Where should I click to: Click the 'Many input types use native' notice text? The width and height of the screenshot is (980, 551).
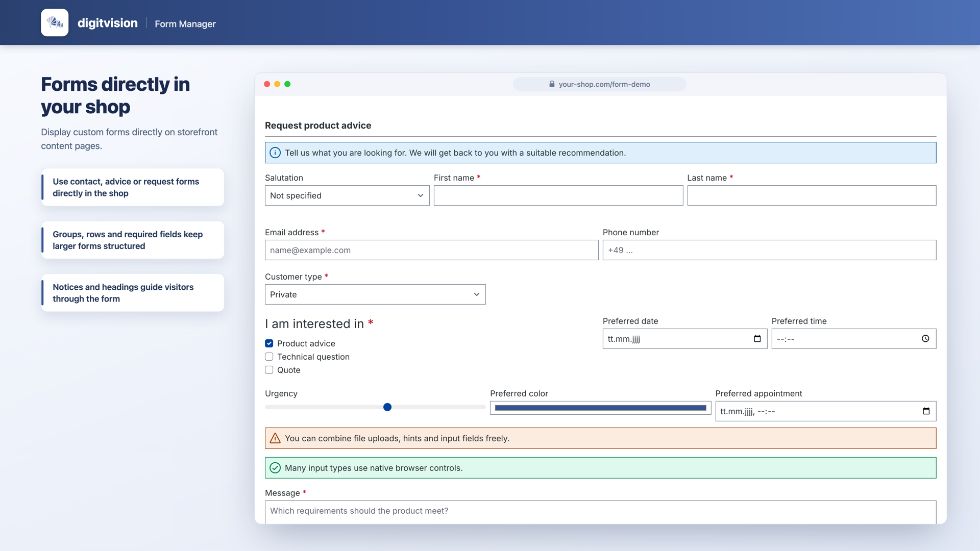click(x=374, y=468)
